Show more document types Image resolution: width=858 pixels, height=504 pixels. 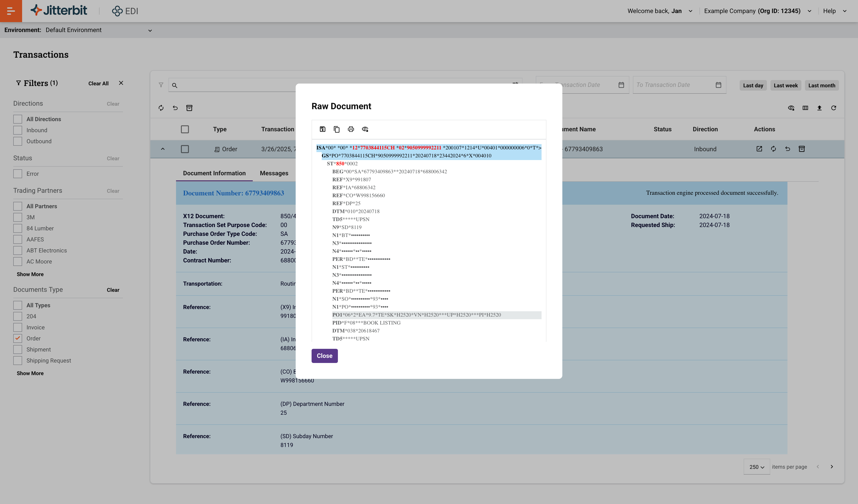click(x=30, y=373)
